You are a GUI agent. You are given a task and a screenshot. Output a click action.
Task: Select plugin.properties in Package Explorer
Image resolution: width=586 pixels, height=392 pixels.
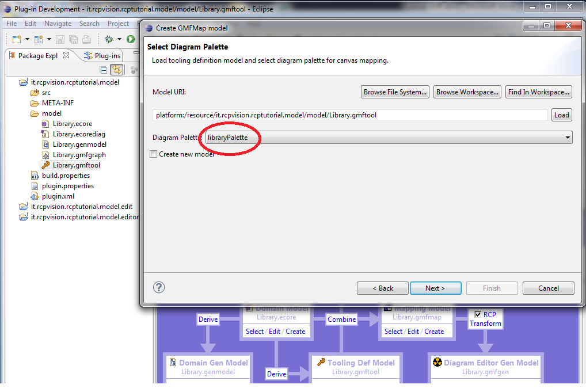click(68, 186)
